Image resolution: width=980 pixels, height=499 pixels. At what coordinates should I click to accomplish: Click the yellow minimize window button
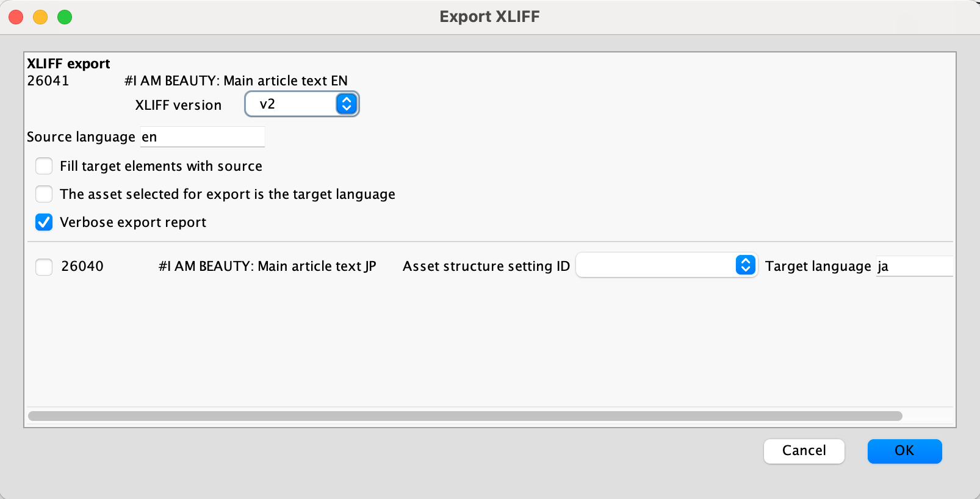40,17
